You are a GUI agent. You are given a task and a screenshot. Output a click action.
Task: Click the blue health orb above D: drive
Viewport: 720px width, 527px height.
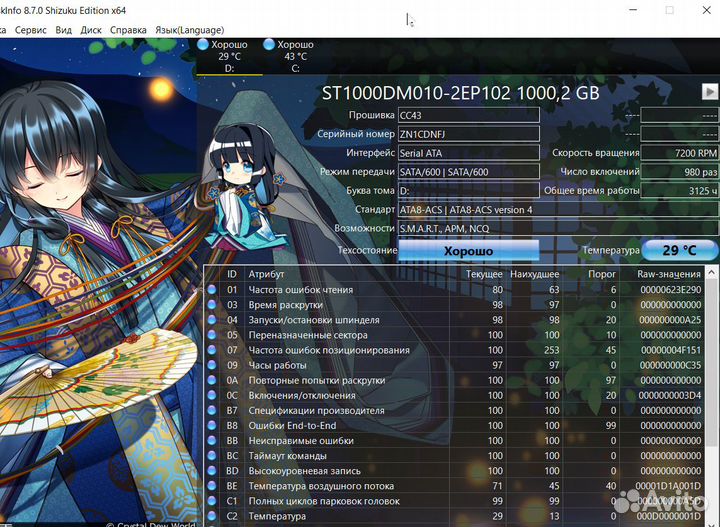(203, 45)
